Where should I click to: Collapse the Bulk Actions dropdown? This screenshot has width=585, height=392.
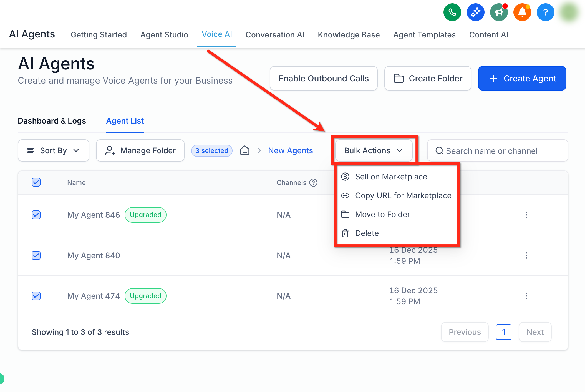pos(374,150)
